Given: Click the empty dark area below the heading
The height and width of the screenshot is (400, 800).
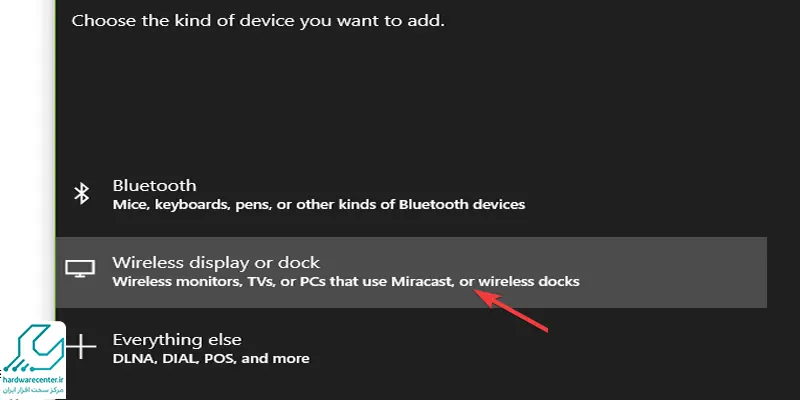Looking at the screenshot, I should pos(400,100).
